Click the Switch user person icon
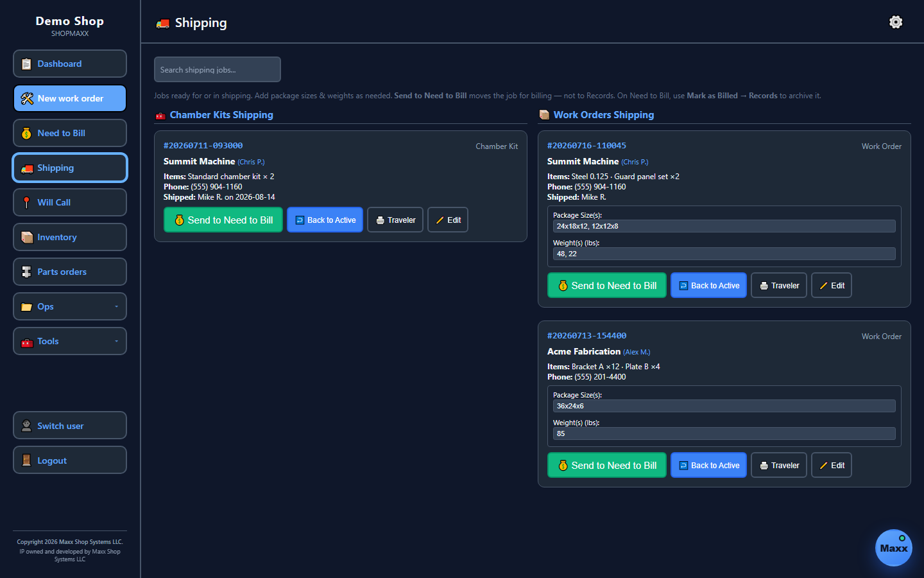Image resolution: width=924 pixels, height=578 pixels. click(26, 426)
